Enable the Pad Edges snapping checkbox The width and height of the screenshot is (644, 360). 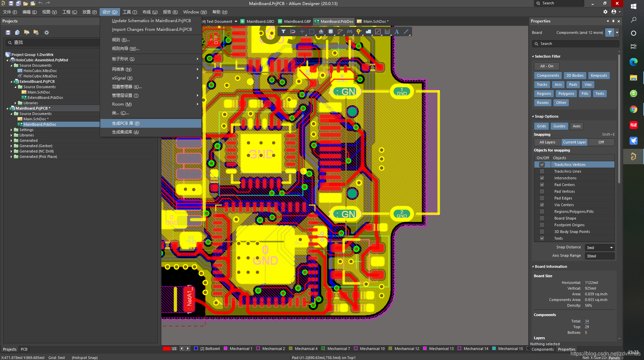point(542,198)
